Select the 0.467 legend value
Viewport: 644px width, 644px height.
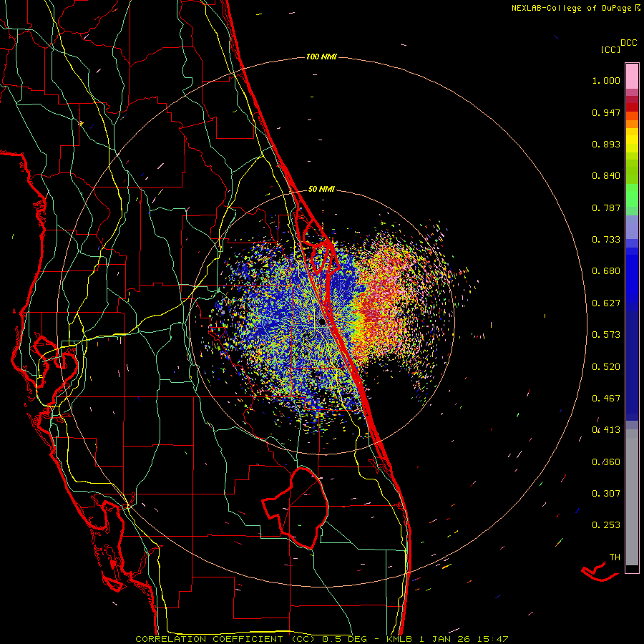[606, 399]
